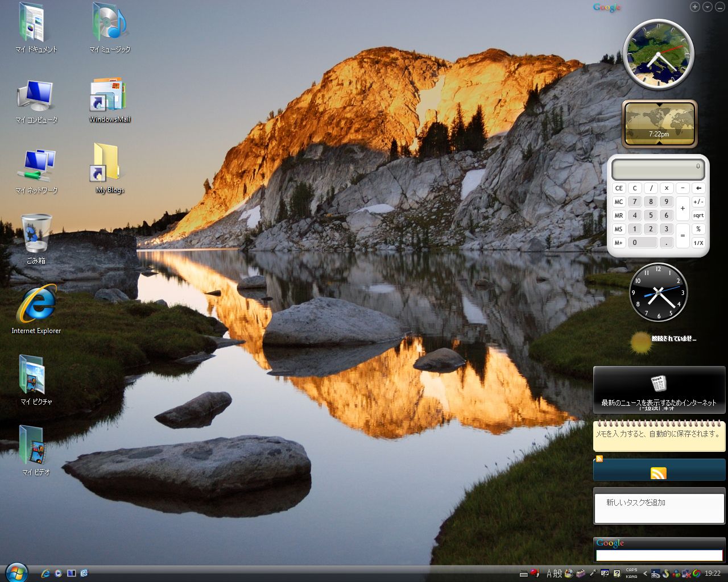Select the ごみ箱 recycle bin icon

click(x=36, y=239)
